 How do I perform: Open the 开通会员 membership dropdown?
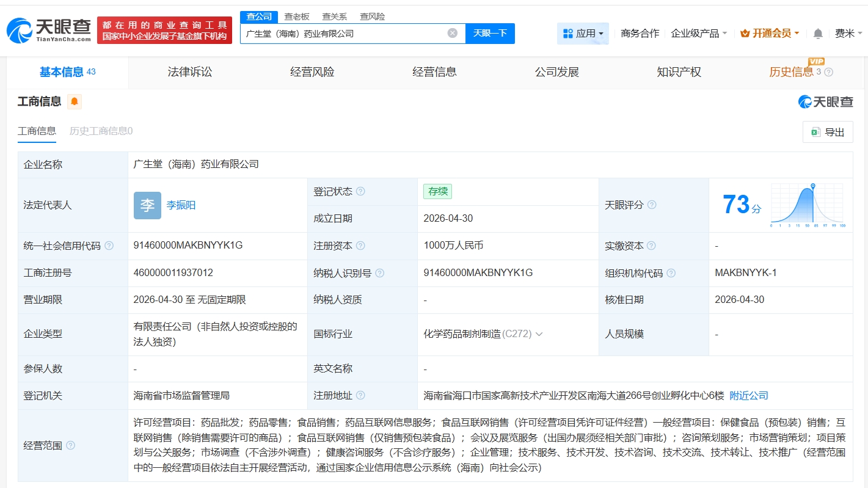tap(770, 34)
